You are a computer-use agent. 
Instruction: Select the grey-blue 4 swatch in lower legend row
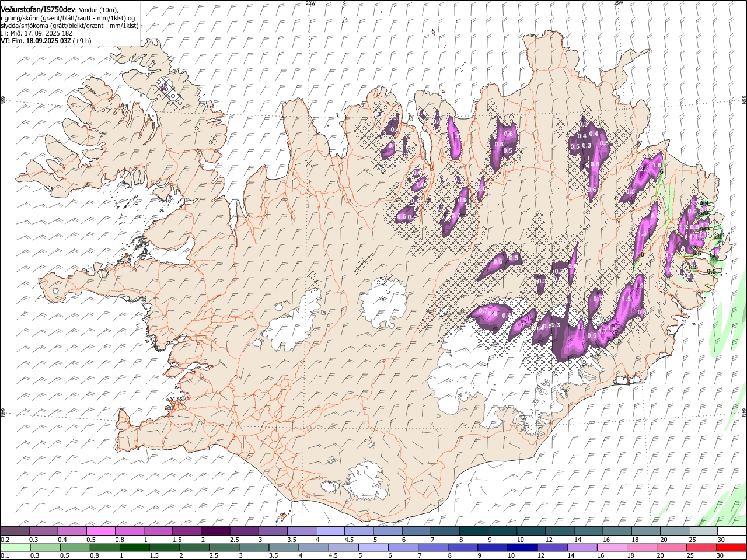[313, 547]
